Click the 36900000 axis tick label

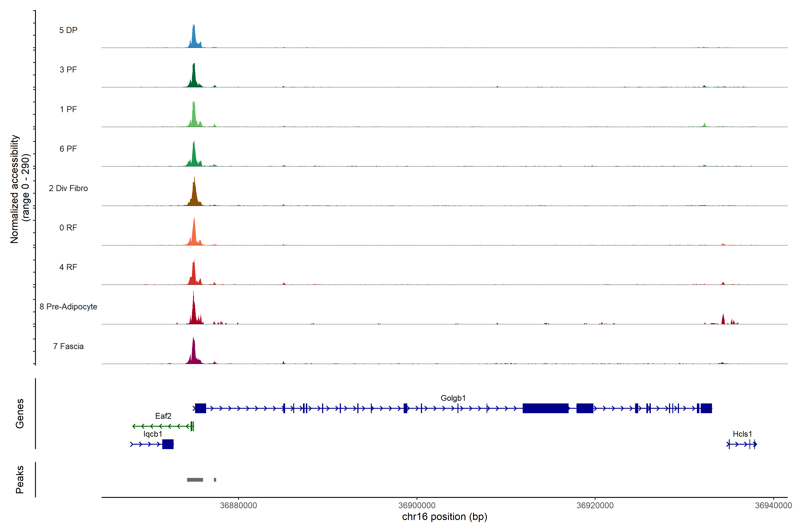point(417,506)
